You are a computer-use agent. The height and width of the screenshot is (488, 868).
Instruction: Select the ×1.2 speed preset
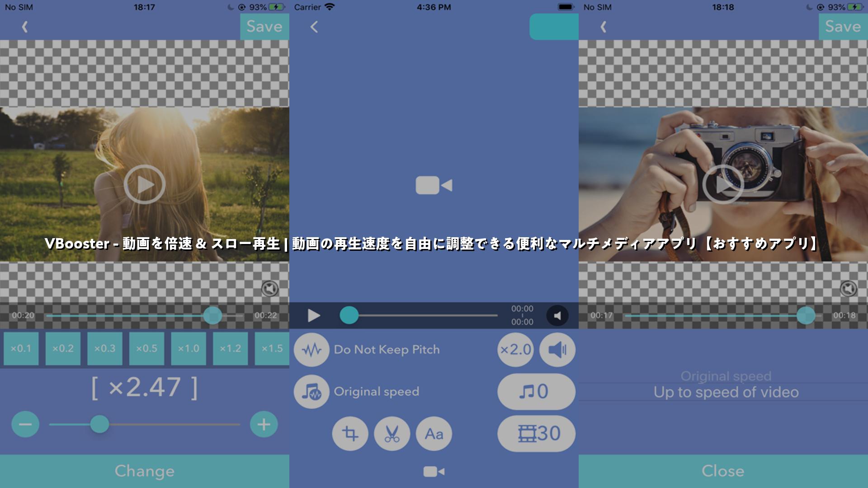pos(231,348)
